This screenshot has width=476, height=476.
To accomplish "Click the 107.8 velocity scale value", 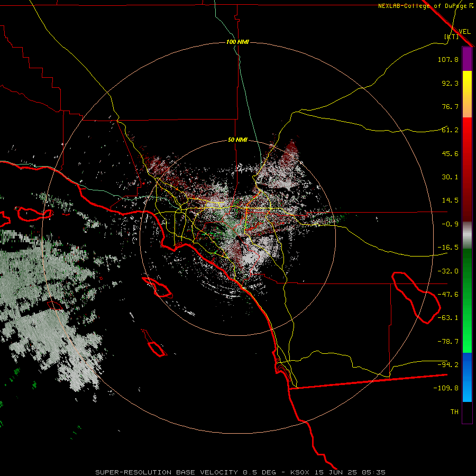I will click(448, 59).
